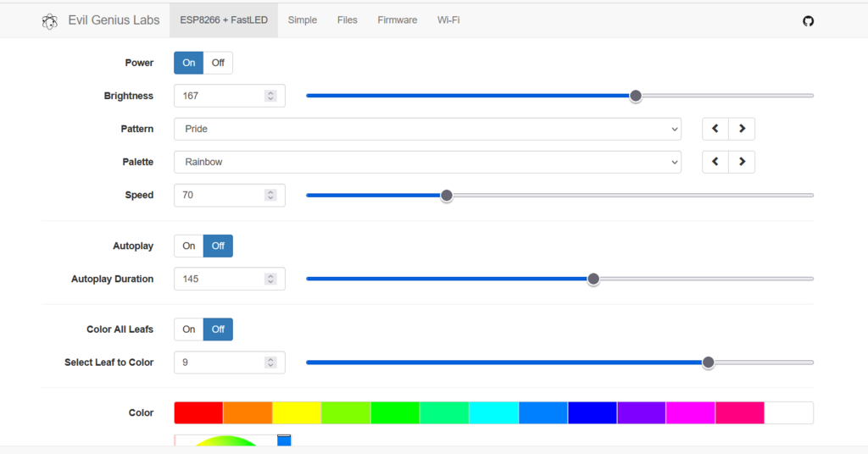The height and width of the screenshot is (454, 868).
Task: Pick the red color swatch
Action: pyautogui.click(x=198, y=413)
